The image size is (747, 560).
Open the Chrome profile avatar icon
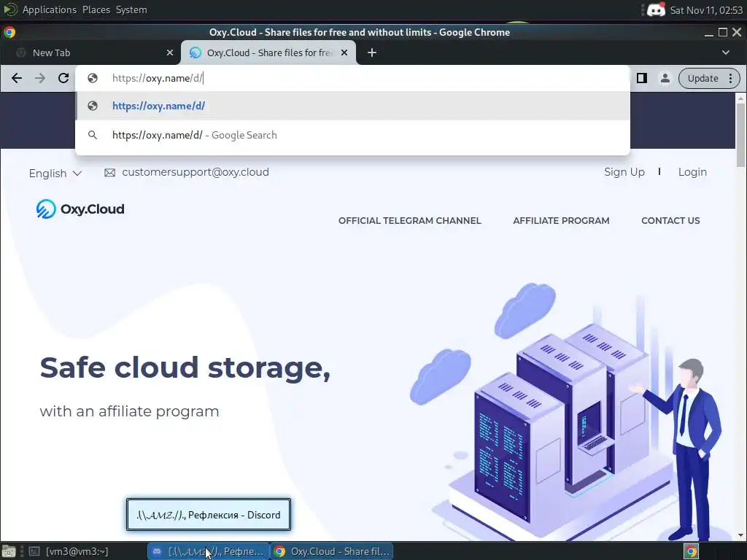(x=665, y=78)
